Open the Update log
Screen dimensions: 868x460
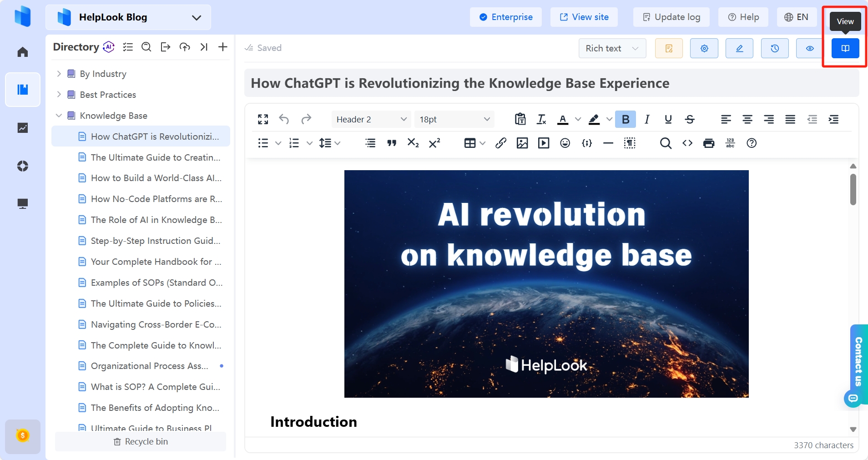(671, 17)
